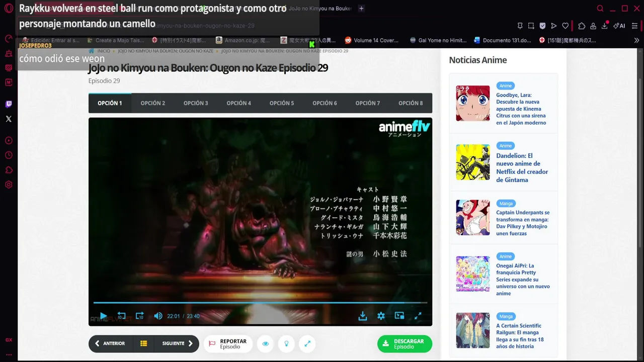
Task: Click the search tabs magnifier icon
Action: point(600,9)
